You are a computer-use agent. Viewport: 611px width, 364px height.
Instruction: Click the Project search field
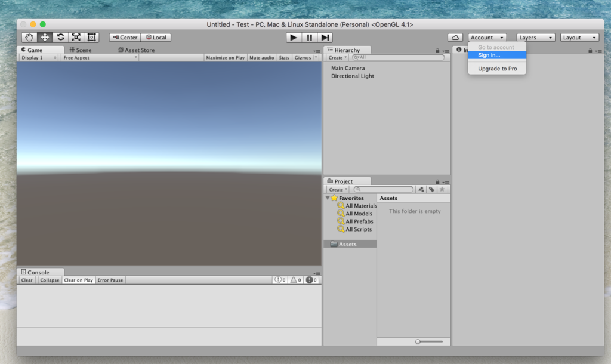click(384, 189)
